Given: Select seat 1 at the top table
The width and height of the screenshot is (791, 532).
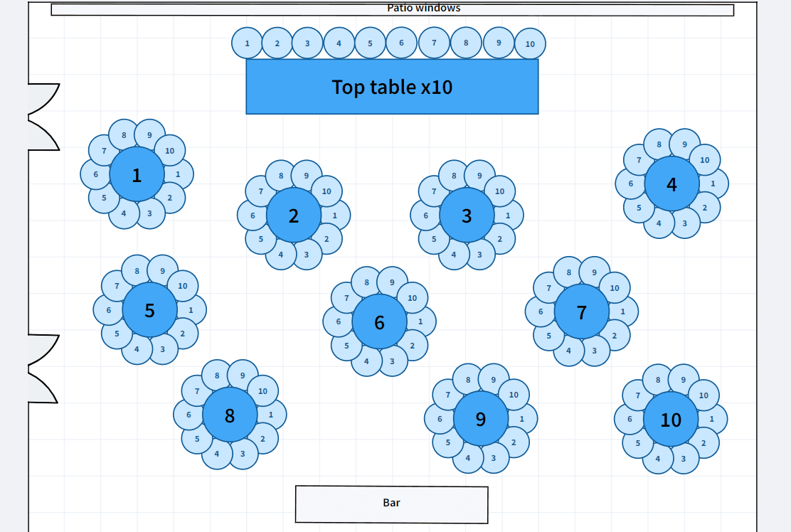Looking at the screenshot, I should tap(248, 43).
